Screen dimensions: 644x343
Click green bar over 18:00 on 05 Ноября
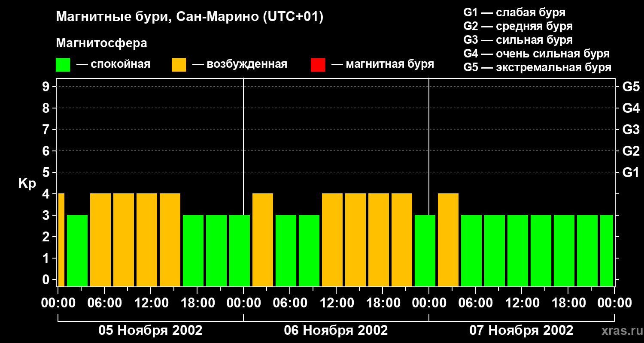coord(193,250)
